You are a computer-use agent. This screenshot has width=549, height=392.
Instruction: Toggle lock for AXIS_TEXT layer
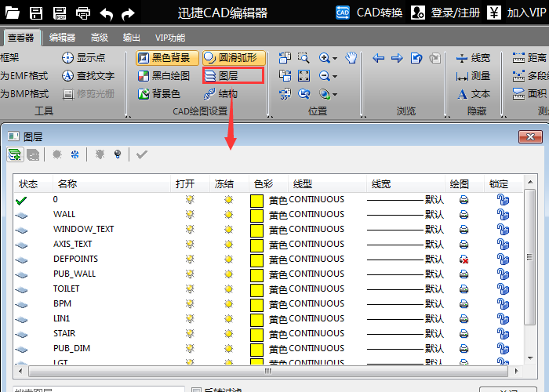tap(503, 245)
